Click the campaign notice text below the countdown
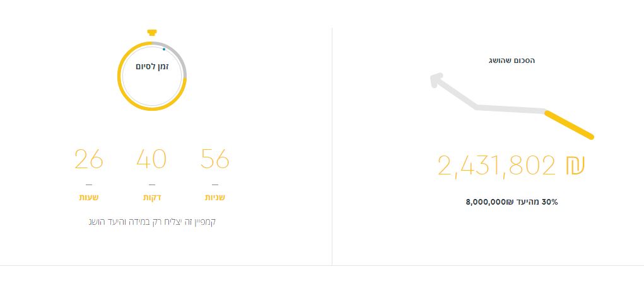Screen dimensions: 644x284 tap(152, 222)
